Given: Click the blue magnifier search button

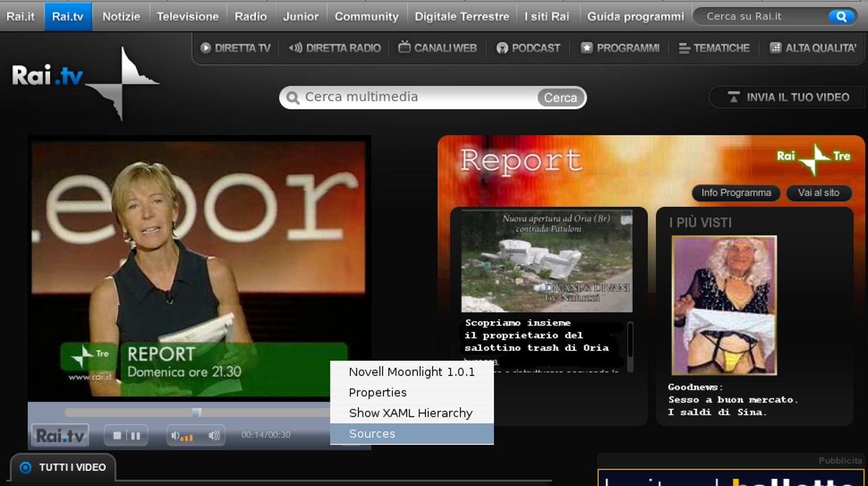Looking at the screenshot, I should pyautogui.click(x=841, y=16).
